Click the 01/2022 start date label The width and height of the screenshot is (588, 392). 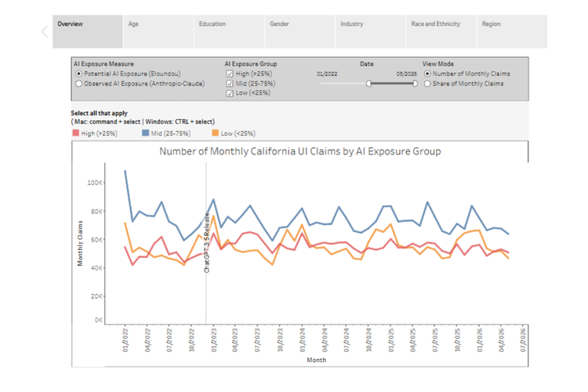tap(327, 74)
